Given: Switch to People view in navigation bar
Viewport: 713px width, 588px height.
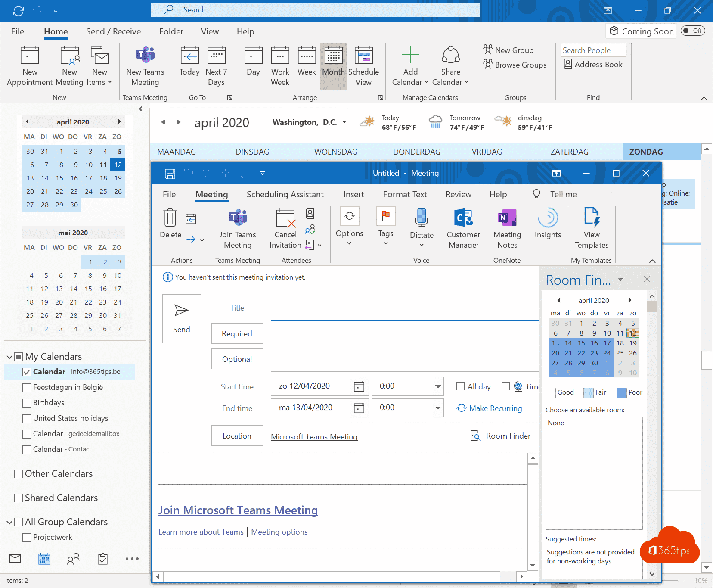Looking at the screenshot, I should [x=73, y=559].
